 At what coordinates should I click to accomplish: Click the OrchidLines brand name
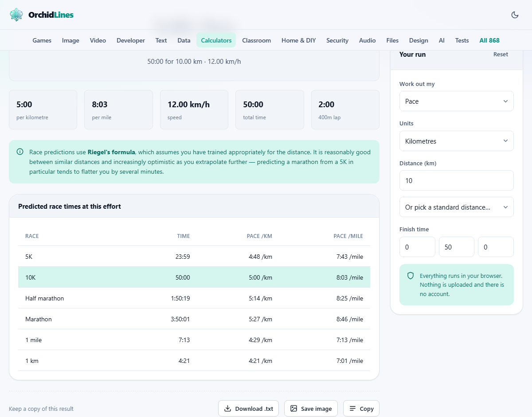click(x=51, y=15)
